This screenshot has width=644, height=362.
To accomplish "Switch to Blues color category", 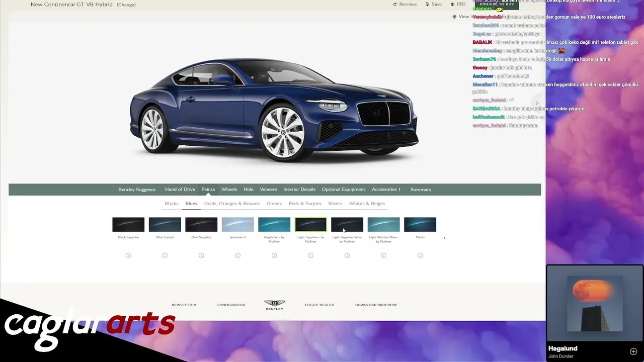I will click(191, 204).
